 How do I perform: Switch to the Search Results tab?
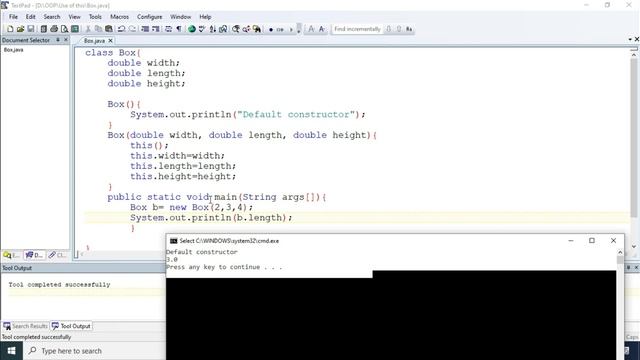(25, 326)
